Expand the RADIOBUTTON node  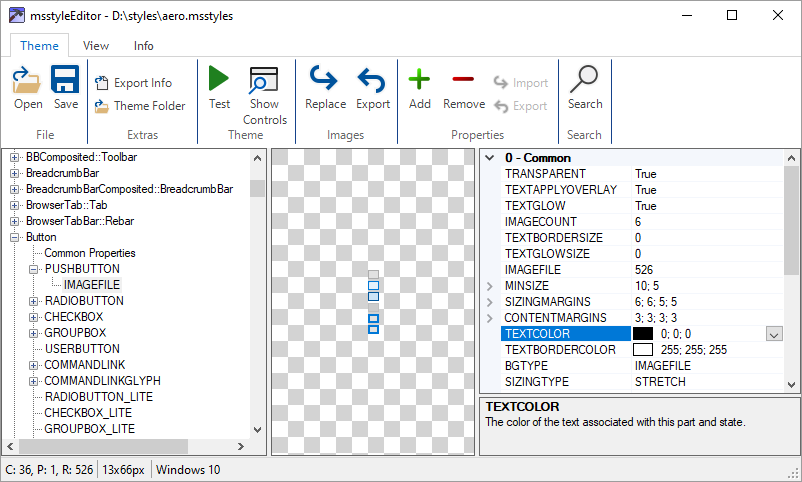click(x=33, y=301)
